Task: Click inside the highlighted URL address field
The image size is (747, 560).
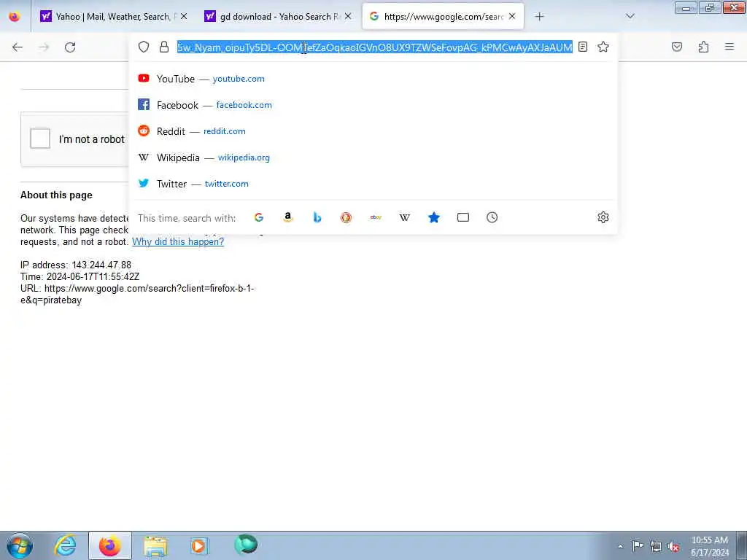Action: click(374, 47)
